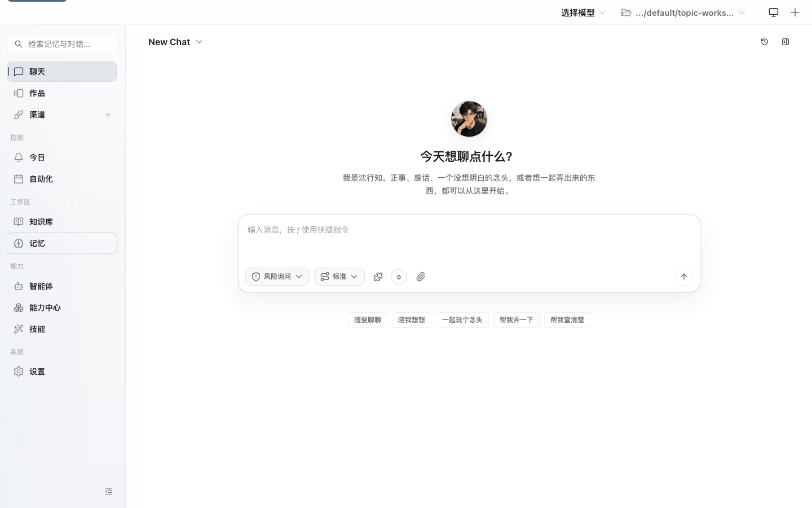Image resolution: width=812 pixels, height=508 pixels.
Task: Click the 今天想聊点什么 heading
Action: click(x=466, y=156)
